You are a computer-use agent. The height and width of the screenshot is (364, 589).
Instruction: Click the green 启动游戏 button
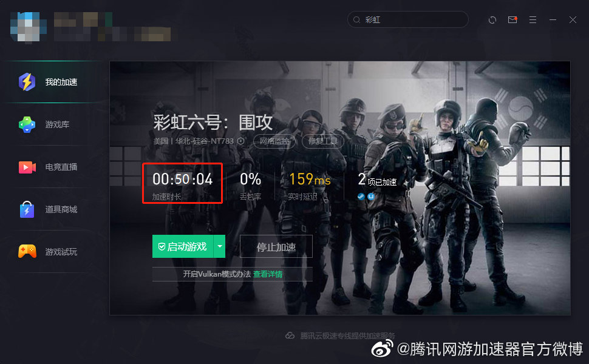(183, 246)
